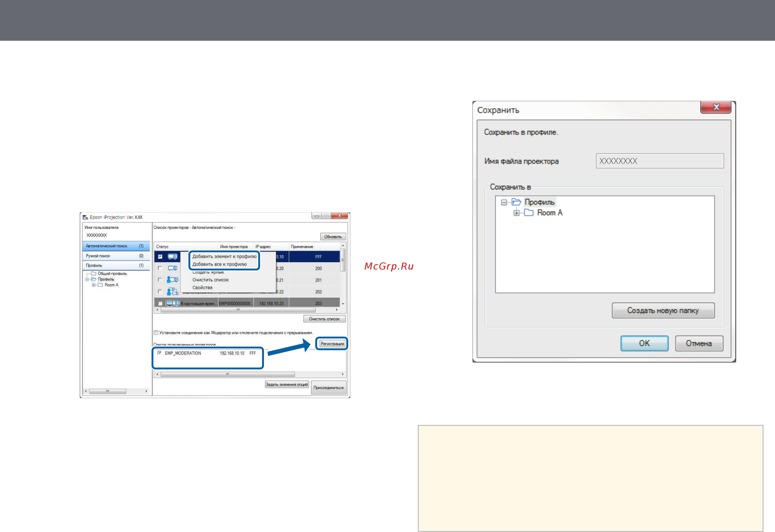Click the projector list scroll-down arrow

343,304
